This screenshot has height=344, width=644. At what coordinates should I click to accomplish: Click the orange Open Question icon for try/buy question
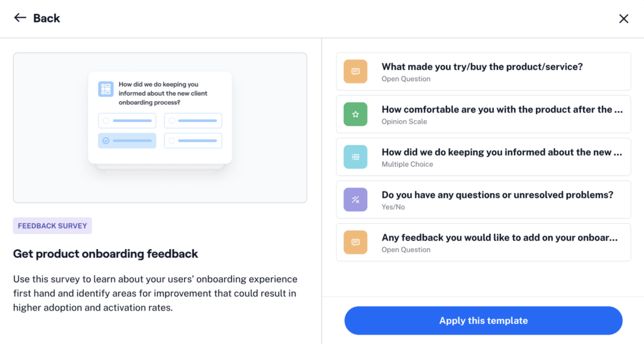click(x=355, y=72)
